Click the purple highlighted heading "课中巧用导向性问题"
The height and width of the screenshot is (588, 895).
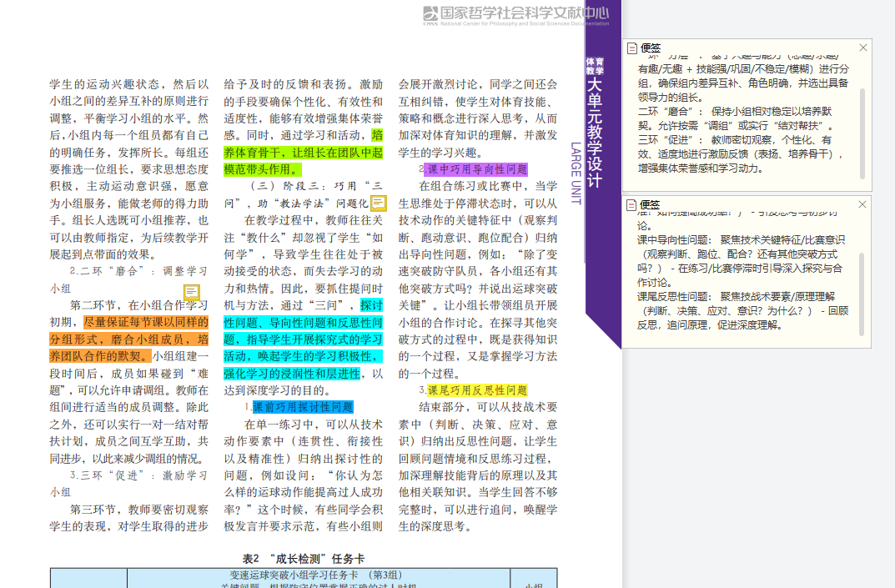[x=478, y=169]
